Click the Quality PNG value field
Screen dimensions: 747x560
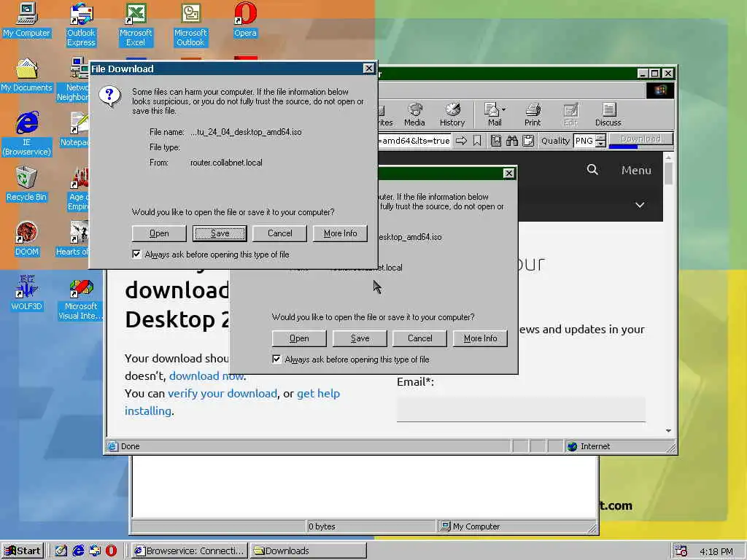[584, 141]
